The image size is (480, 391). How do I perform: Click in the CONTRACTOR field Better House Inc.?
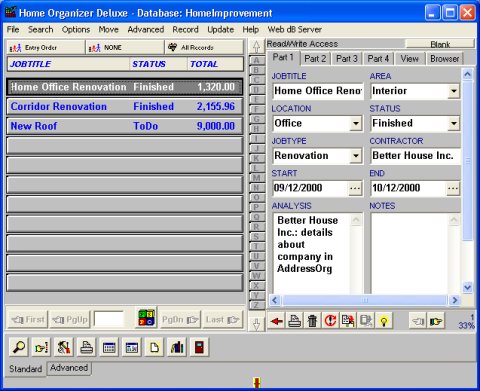415,156
